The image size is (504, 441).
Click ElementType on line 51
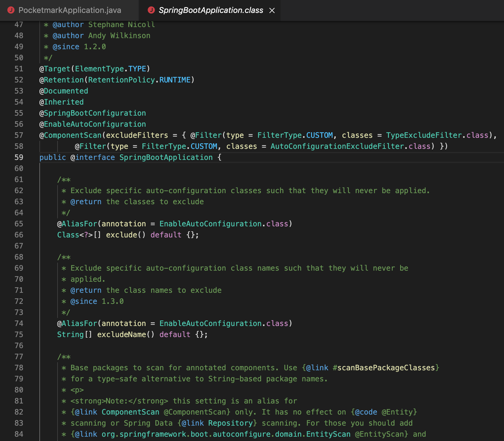pyautogui.click(x=99, y=69)
